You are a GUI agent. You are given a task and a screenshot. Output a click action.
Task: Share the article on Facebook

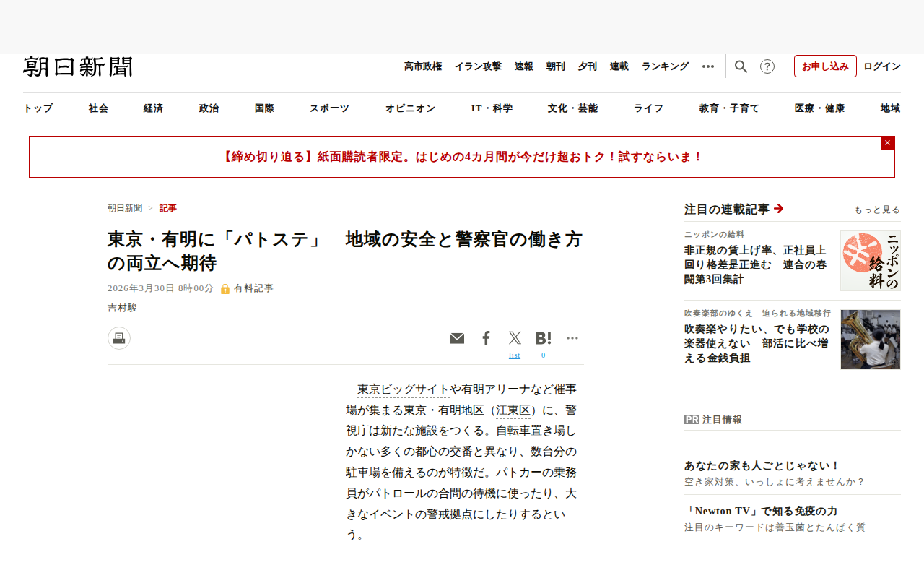click(x=486, y=338)
